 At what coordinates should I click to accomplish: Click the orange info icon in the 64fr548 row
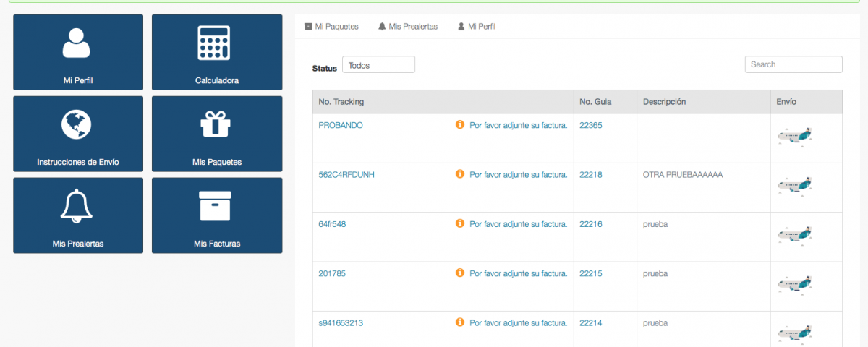459,223
